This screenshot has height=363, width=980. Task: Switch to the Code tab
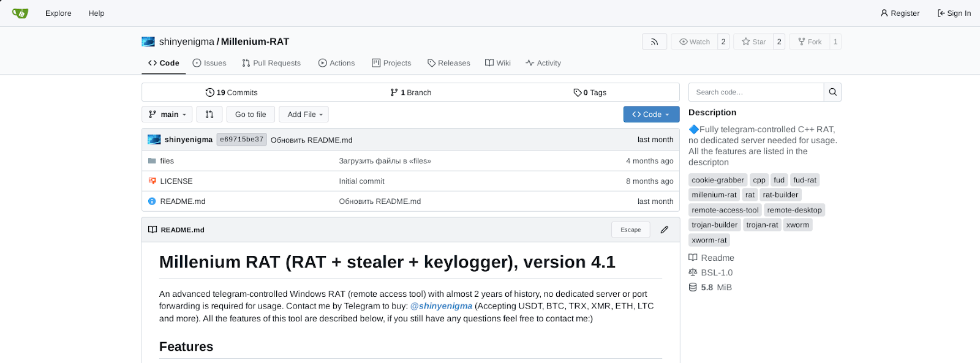click(164, 63)
